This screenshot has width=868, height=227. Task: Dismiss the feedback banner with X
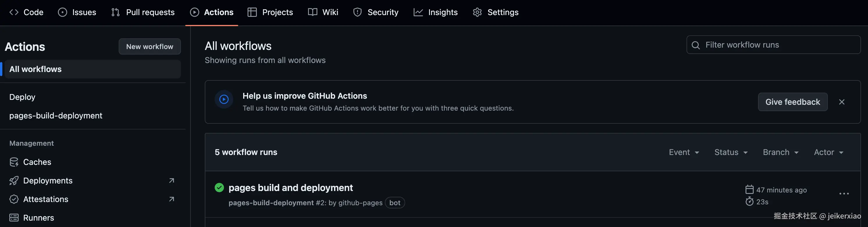tap(841, 102)
